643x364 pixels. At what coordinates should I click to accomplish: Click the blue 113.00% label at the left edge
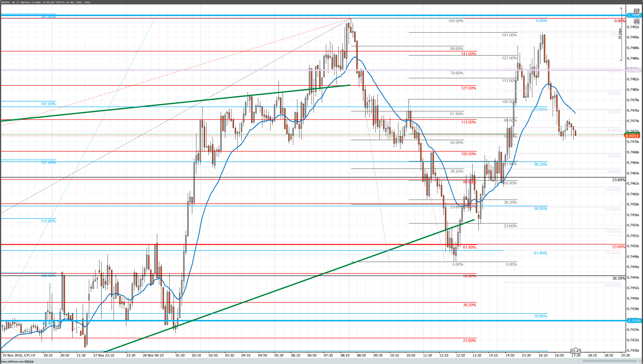pos(48,221)
